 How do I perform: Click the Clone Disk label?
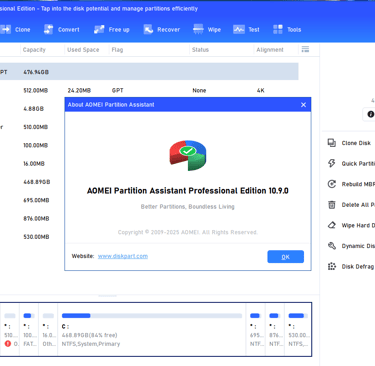pyautogui.click(x=356, y=143)
